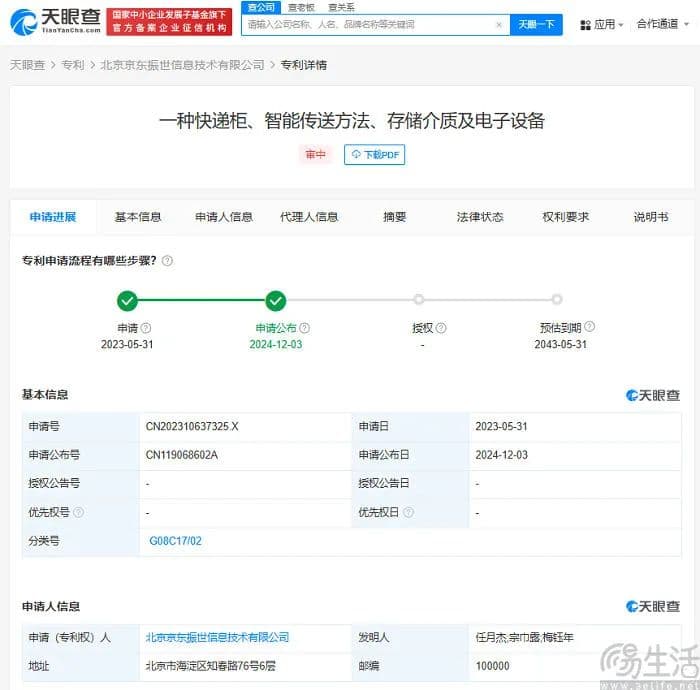
Task: Click the help icon beside 申请公布 step
Action: tap(304, 328)
